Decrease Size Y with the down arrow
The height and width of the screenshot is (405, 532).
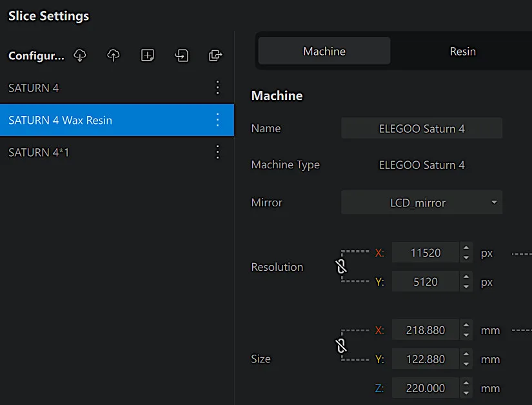(466, 364)
